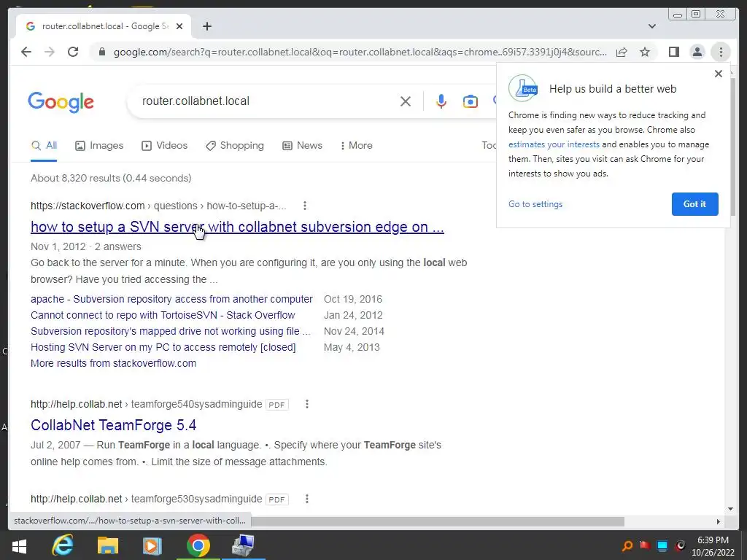This screenshot has width=747, height=560.
Task: Open the tab search chevron
Action: (x=651, y=26)
